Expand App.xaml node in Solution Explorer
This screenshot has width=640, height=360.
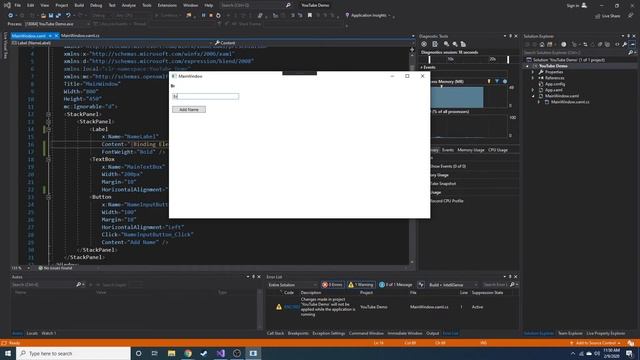pyautogui.click(x=533, y=90)
